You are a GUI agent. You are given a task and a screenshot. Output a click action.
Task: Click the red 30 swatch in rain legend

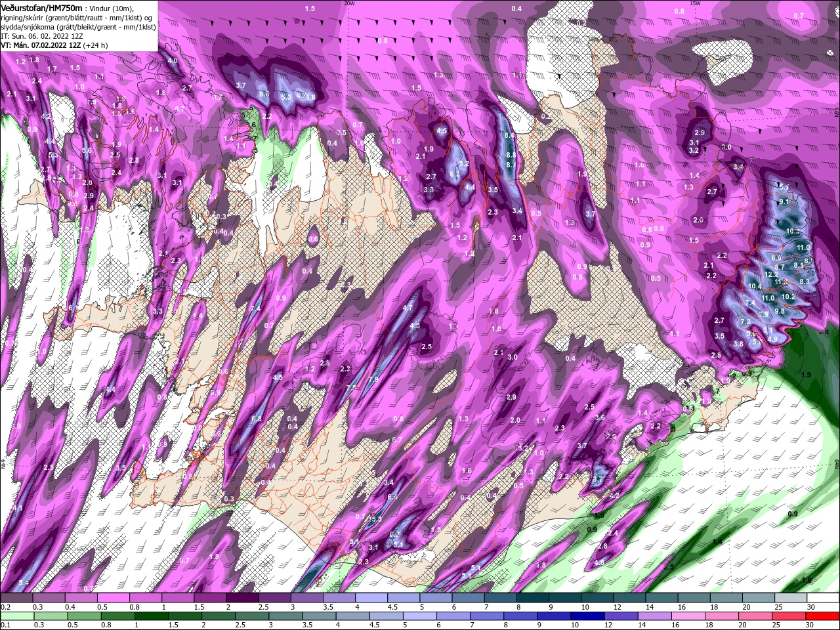point(822,616)
